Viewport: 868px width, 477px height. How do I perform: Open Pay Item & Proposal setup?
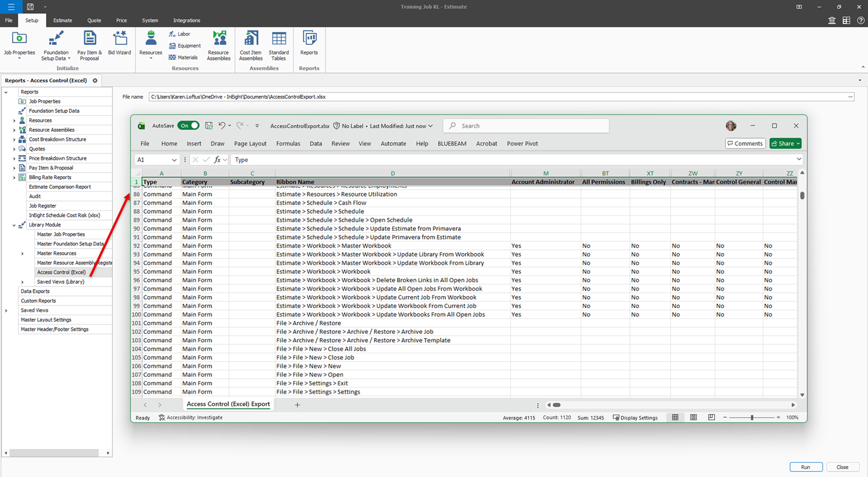pyautogui.click(x=89, y=45)
